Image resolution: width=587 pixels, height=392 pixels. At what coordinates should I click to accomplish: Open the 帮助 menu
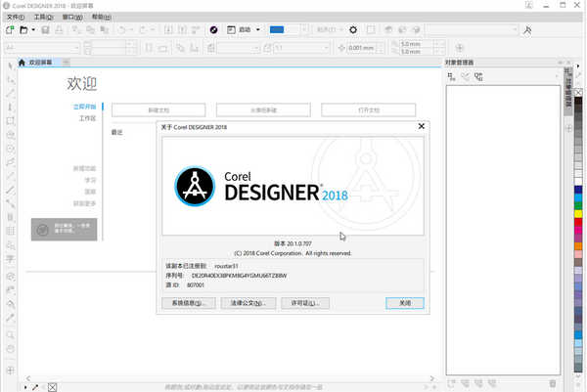(102, 17)
